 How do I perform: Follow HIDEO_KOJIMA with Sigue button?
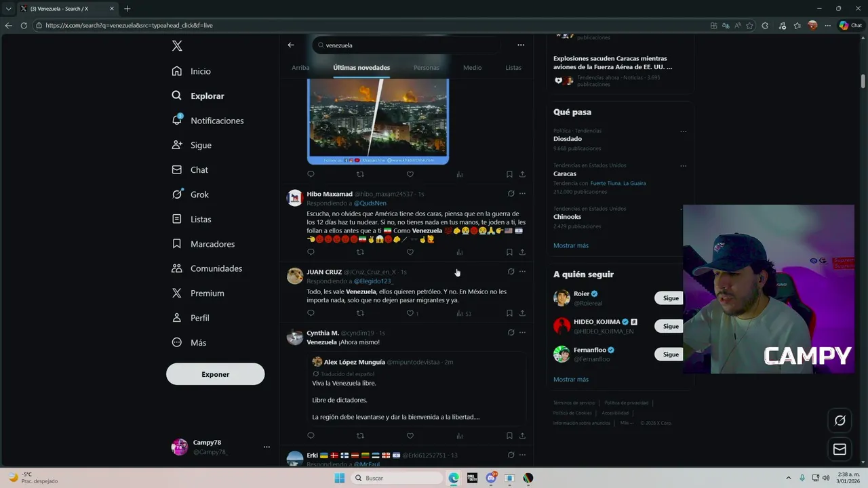tap(671, 326)
